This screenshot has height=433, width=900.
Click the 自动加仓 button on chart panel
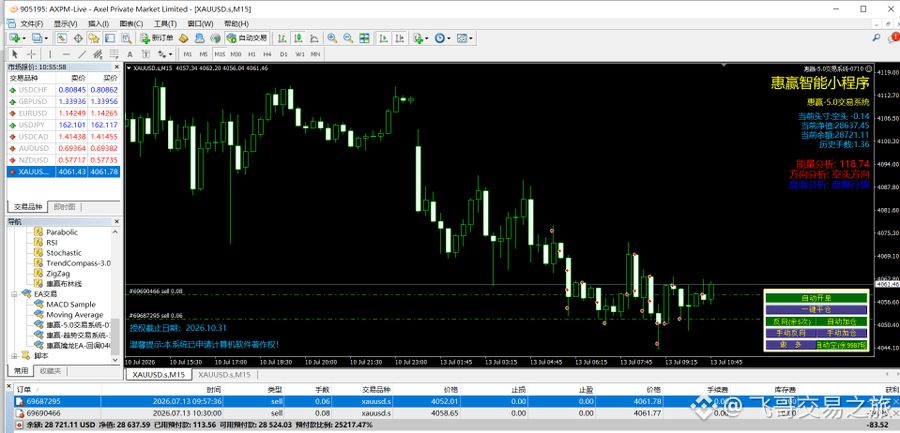tap(841, 322)
